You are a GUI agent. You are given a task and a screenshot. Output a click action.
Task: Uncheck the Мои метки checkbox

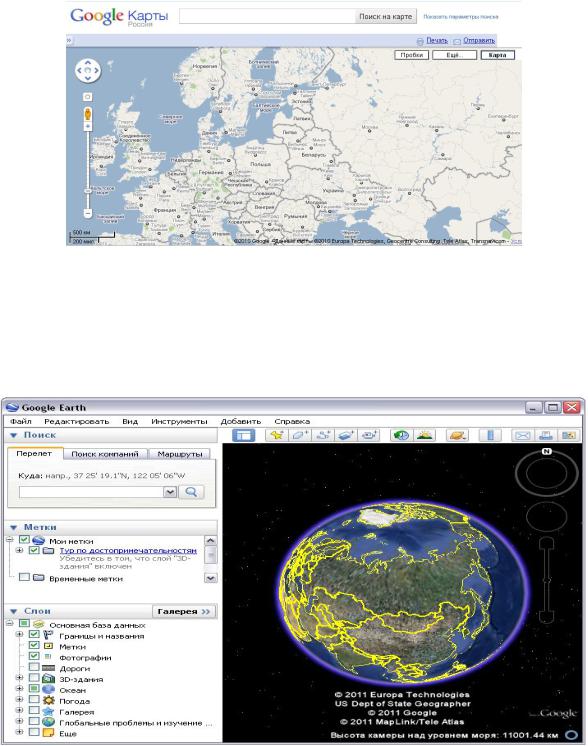[x=24, y=540]
